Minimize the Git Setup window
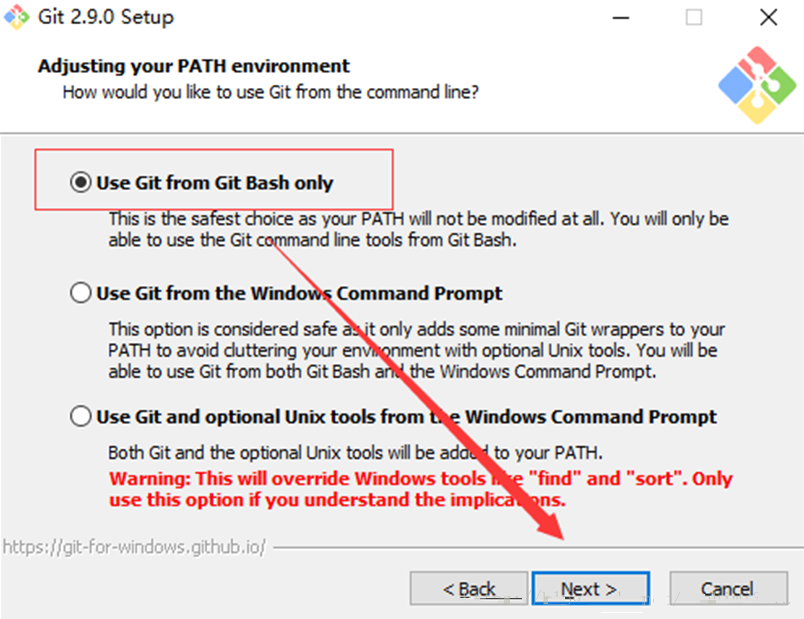This screenshot has width=804, height=619. [x=620, y=17]
